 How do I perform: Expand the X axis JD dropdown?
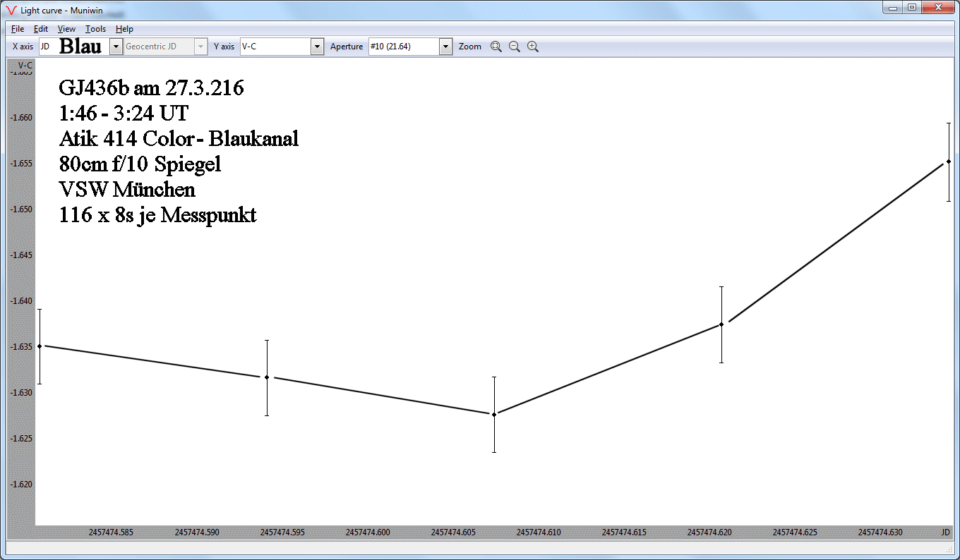click(x=116, y=47)
